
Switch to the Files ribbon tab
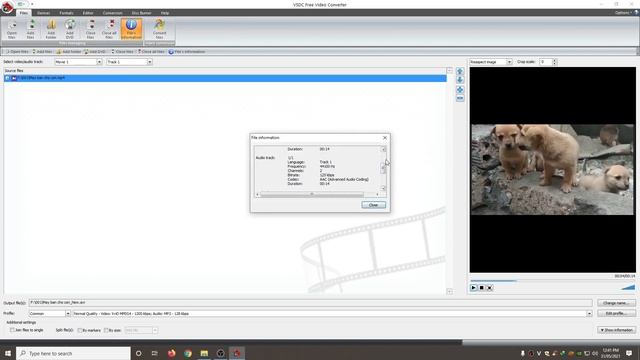[x=24, y=13]
